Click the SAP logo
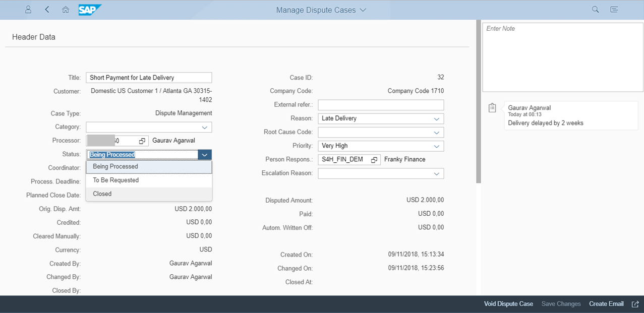 click(90, 10)
